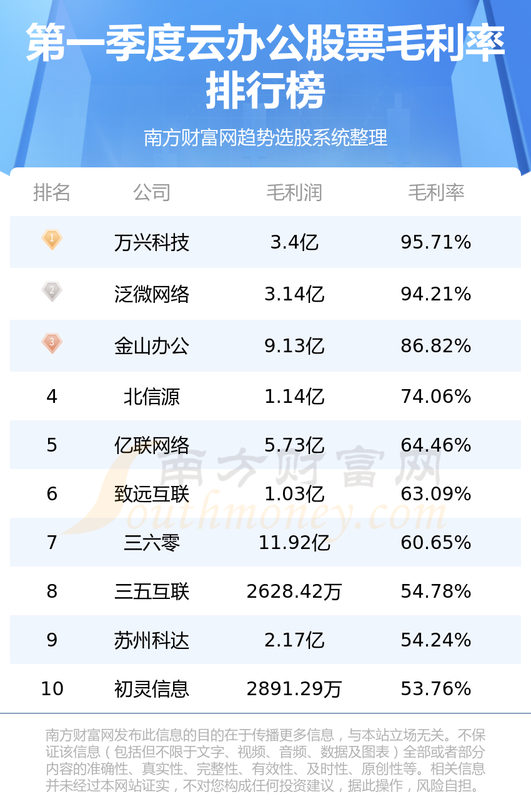Viewport: 531px width, 812px height.
Task: Click 亿联网络 company name
Action: pyautogui.click(x=152, y=445)
